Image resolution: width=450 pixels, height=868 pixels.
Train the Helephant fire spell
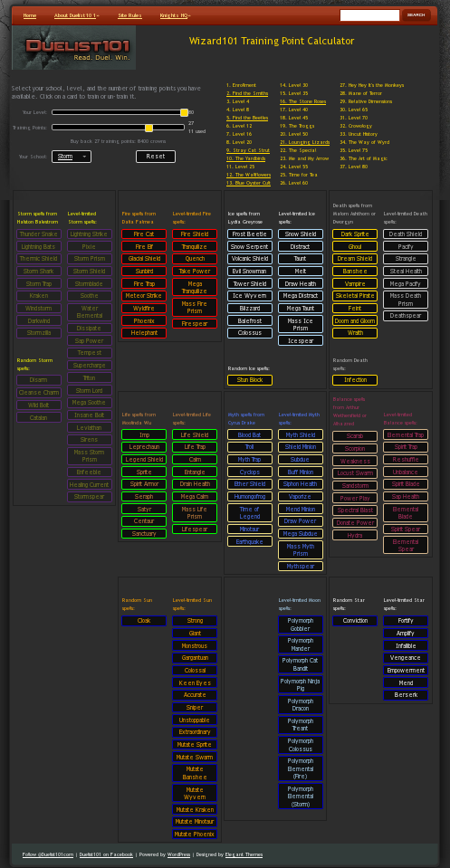point(144,333)
